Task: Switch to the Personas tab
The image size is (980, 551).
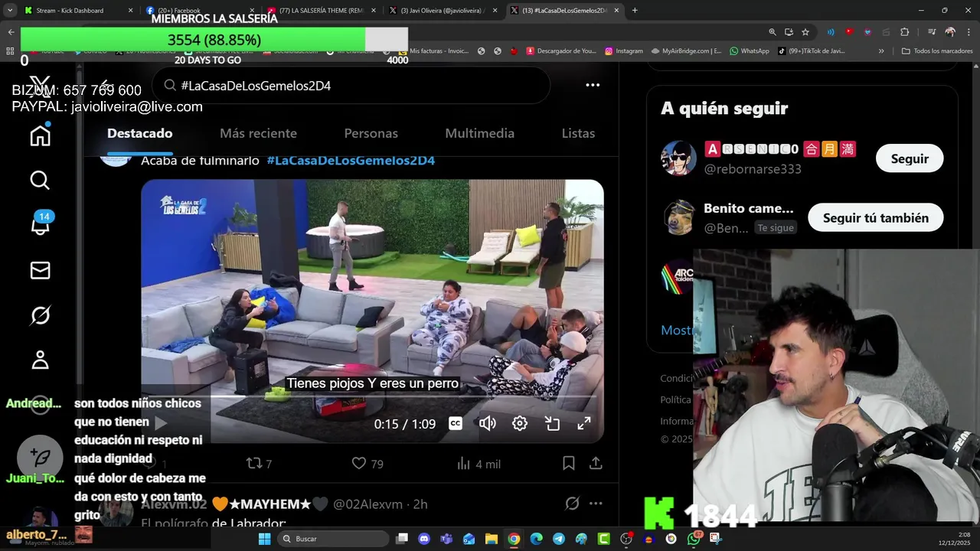Action: coord(371,133)
